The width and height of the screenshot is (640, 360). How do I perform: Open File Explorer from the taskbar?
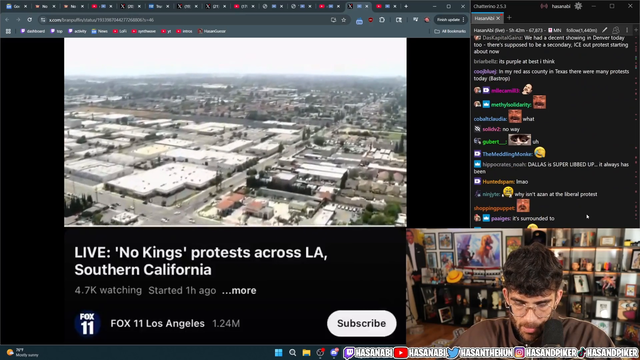click(307, 353)
